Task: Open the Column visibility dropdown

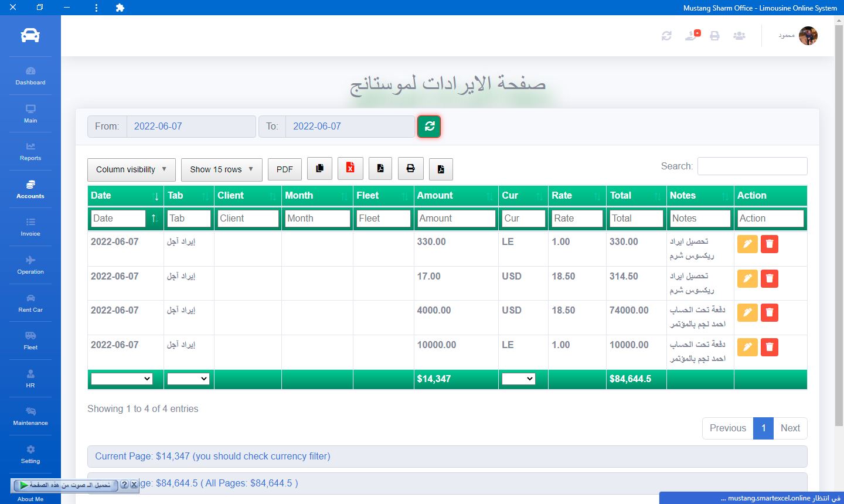Action: pyautogui.click(x=131, y=169)
